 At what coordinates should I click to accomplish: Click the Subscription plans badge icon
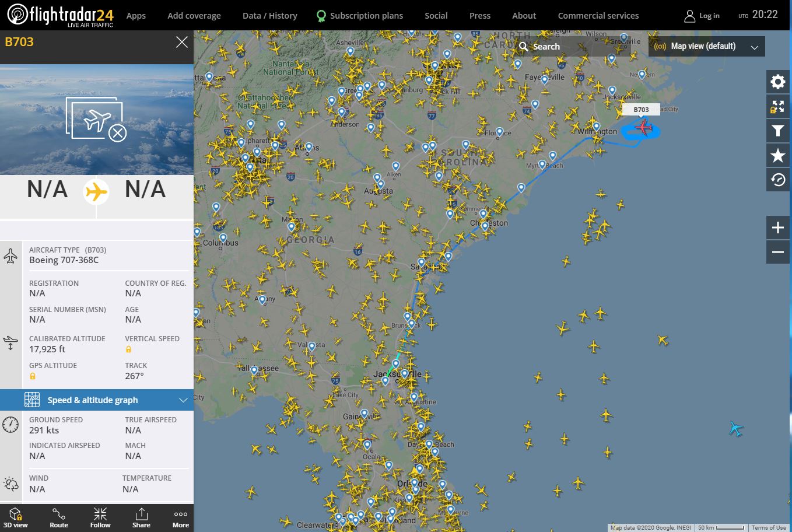pyautogui.click(x=321, y=16)
